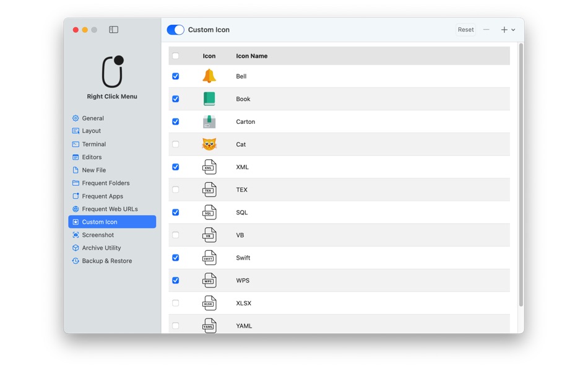Viewport: 588px width, 368px height.
Task: Check the TEX checkbox
Action: (176, 190)
